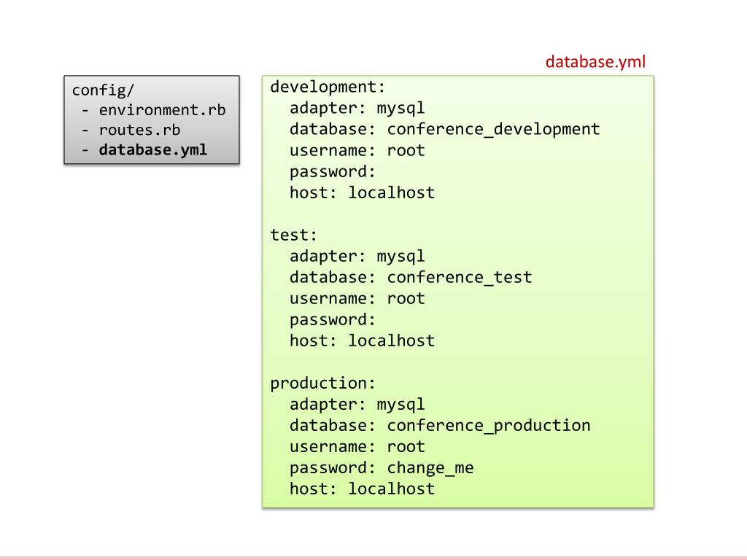Image resolution: width=747 pixels, height=560 pixels.
Task: Click username: root line under development
Action: (357, 150)
